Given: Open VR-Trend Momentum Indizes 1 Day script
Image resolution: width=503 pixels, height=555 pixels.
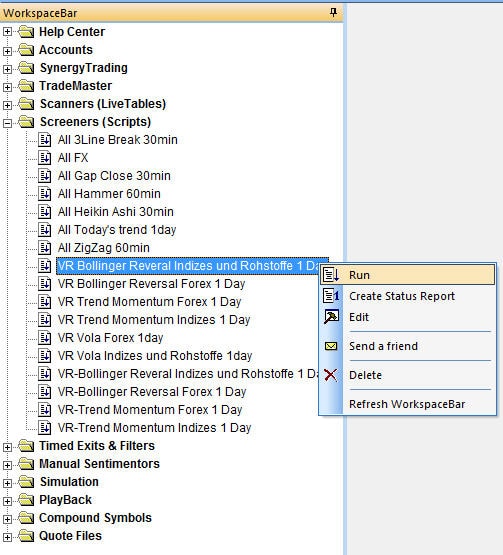Looking at the screenshot, I should [x=154, y=428].
